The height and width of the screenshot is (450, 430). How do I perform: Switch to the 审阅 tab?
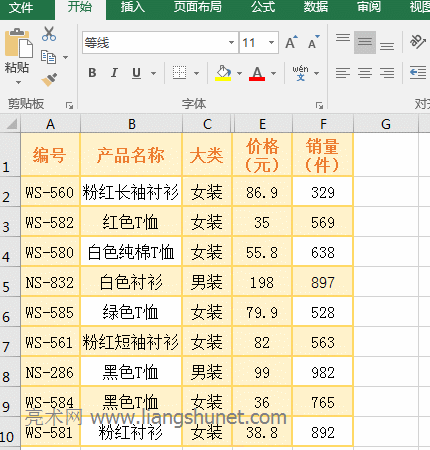tap(369, 7)
